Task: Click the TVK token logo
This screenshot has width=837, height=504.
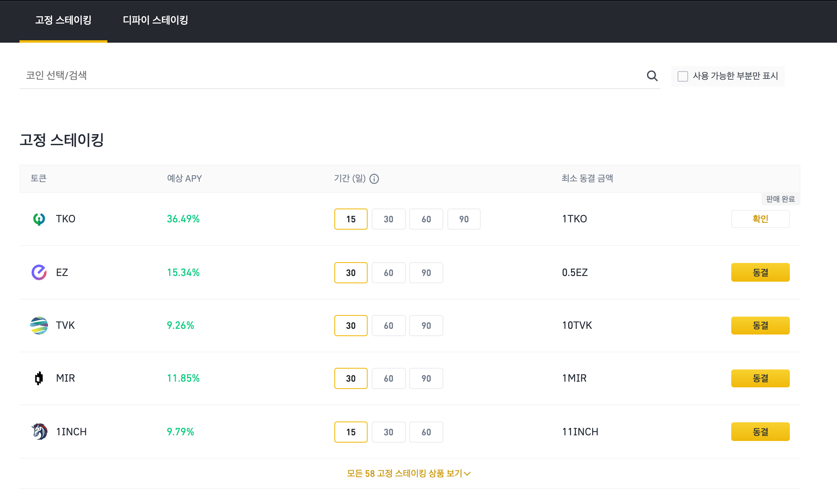Action: pyautogui.click(x=39, y=326)
